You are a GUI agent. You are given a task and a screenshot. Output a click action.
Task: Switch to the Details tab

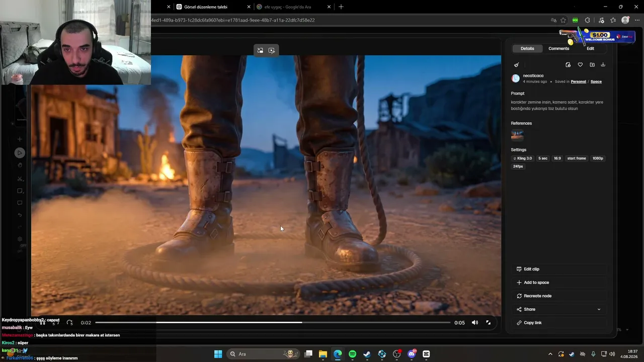[x=527, y=49]
